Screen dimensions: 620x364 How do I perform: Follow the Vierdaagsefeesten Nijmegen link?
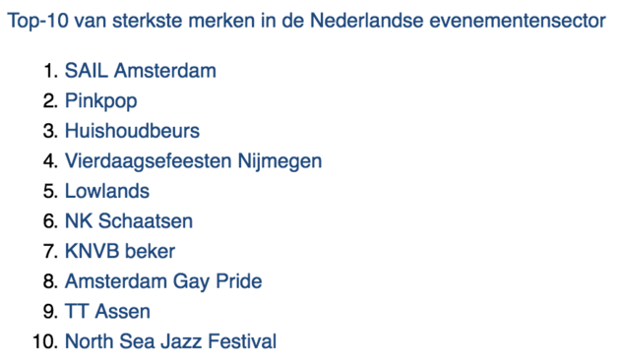[x=193, y=161]
